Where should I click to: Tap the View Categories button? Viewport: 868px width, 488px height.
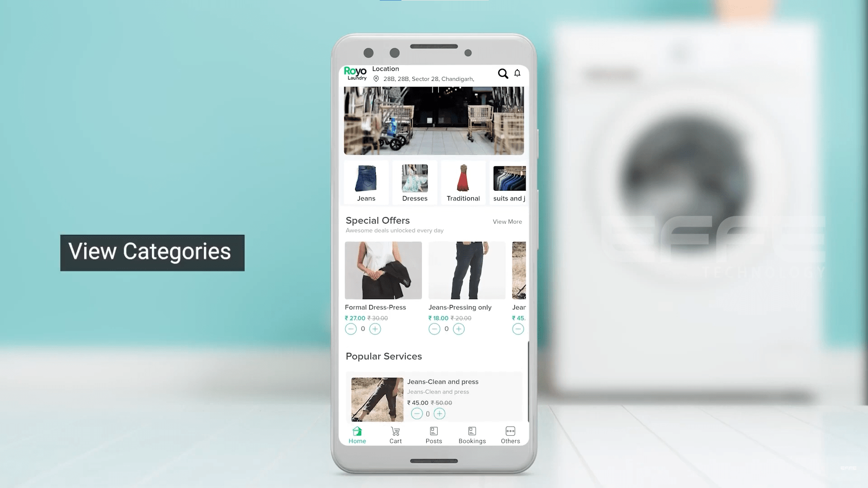151,251
